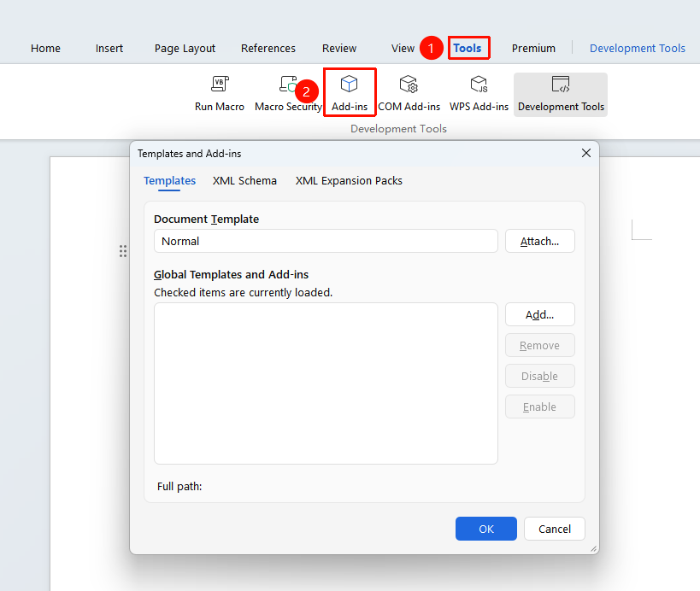Image resolution: width=700 pixels, height=591 pixels.
Task: Open Macro Security settings
Action: (288, 95)
